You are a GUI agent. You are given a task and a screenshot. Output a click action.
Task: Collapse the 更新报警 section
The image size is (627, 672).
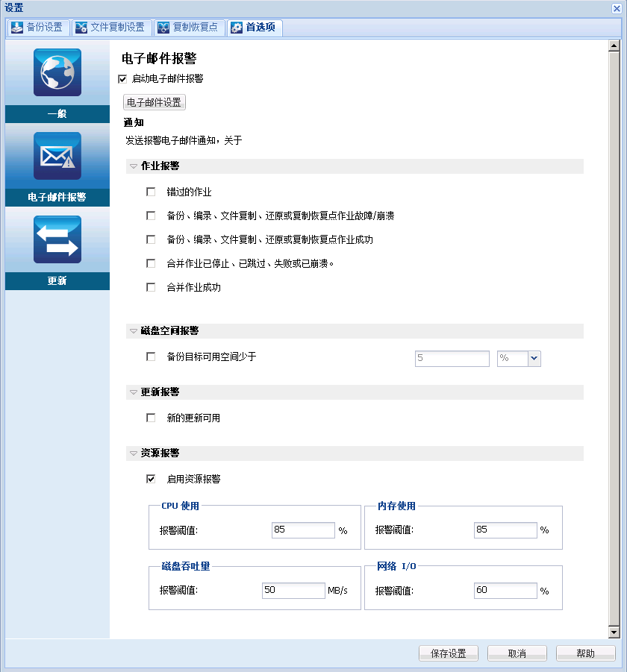click(x=134, y=392)
